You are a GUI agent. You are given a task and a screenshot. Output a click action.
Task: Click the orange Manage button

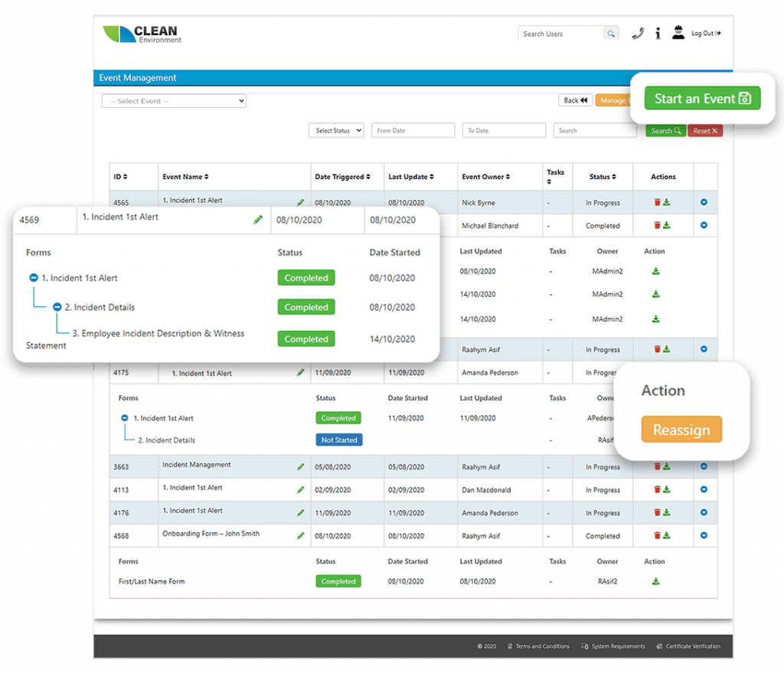(613, 100)
